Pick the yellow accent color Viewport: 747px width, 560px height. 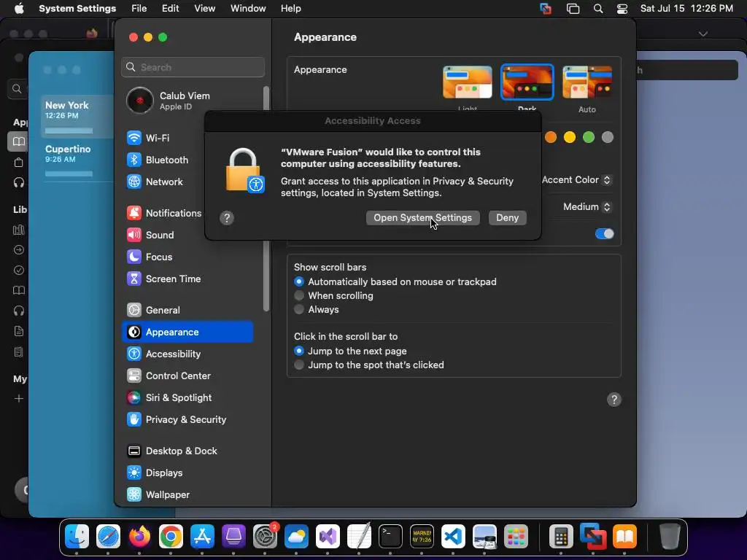coord(569,138)
